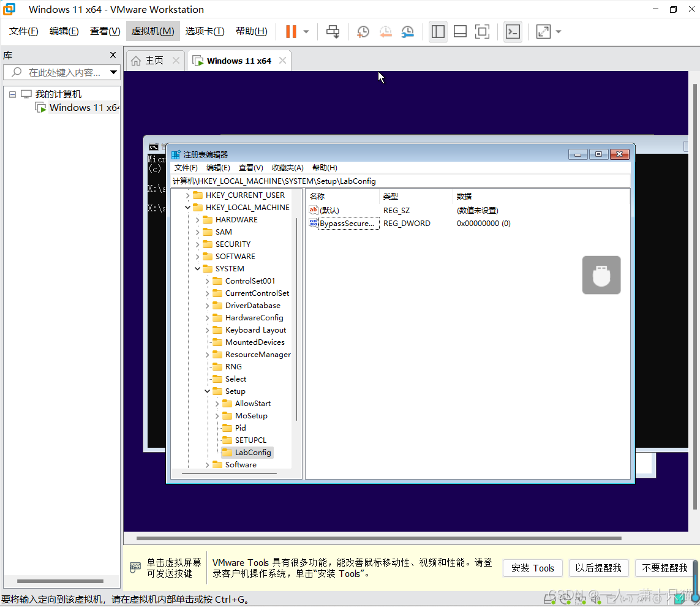Open the stretch display dropdown arrow
Viewport: 700px width, 607px height.
(558, 32)
